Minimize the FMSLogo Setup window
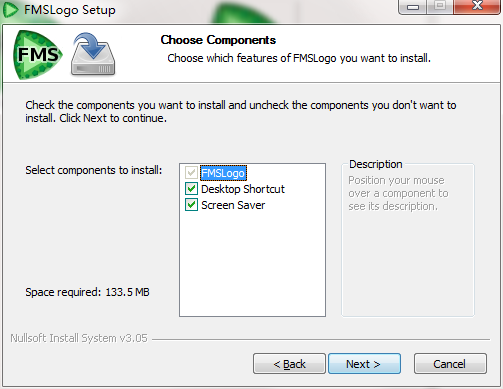This screenshot has width=503, height=389. click(413, 6)
